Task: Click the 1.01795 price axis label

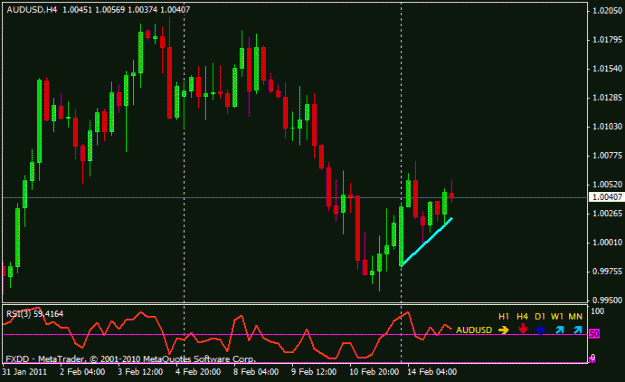Action: click(x=607, y=39)
